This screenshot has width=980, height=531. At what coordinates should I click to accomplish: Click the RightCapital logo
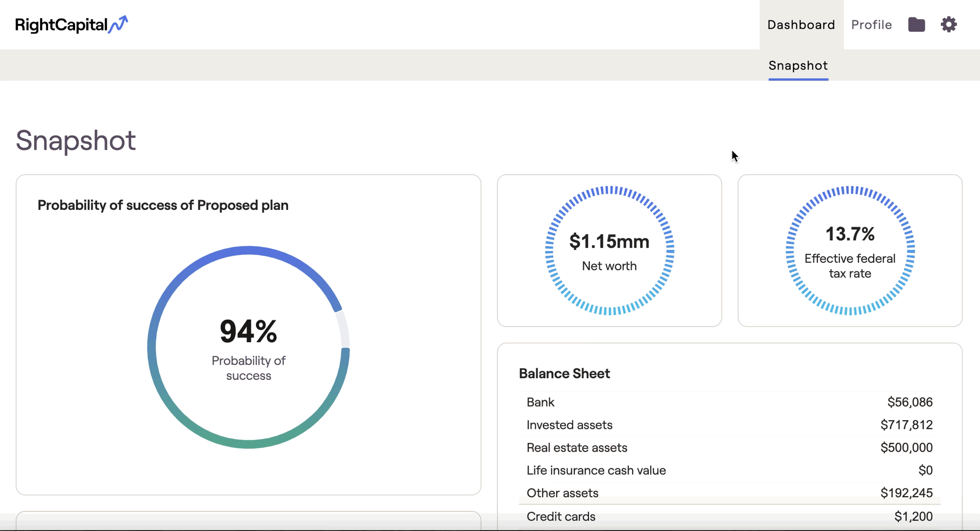click(x=72, y=25)
